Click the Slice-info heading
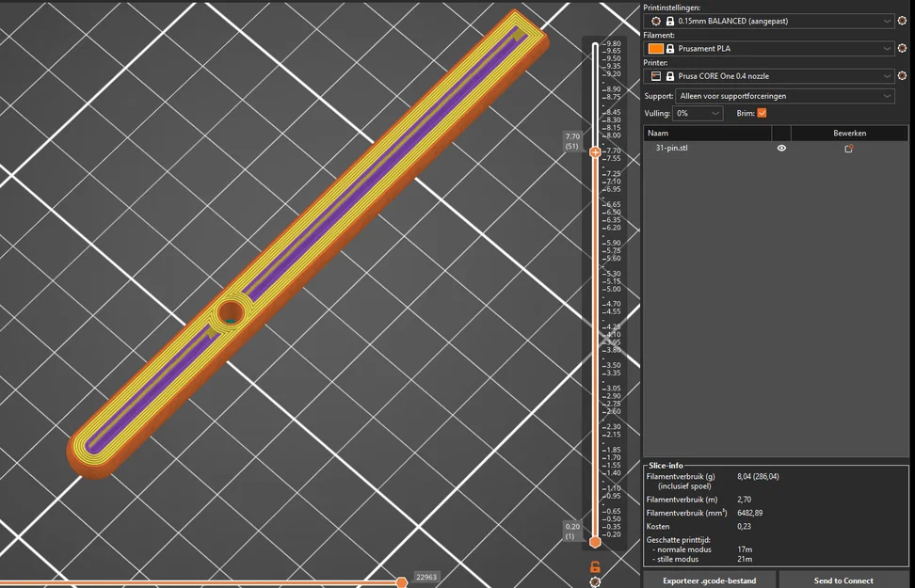Viewport: 915px width, 588px height. click(x=666, y=466)
